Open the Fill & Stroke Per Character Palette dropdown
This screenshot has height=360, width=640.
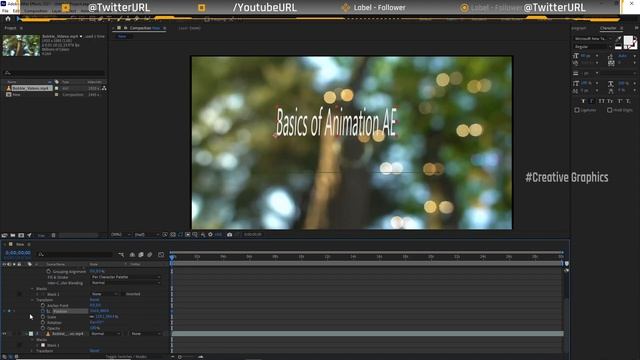click(126, 277)
